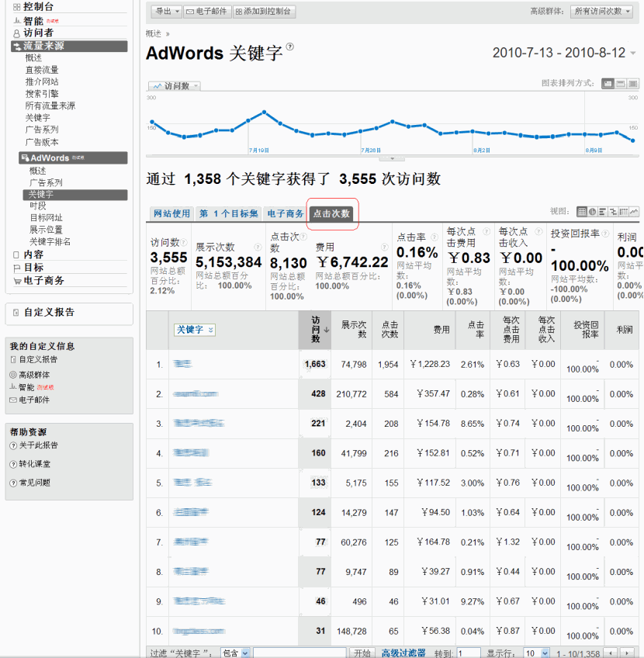Screen dimensions: 644x658
Task: Switch table to pie chart view
Action: point(593,212)
